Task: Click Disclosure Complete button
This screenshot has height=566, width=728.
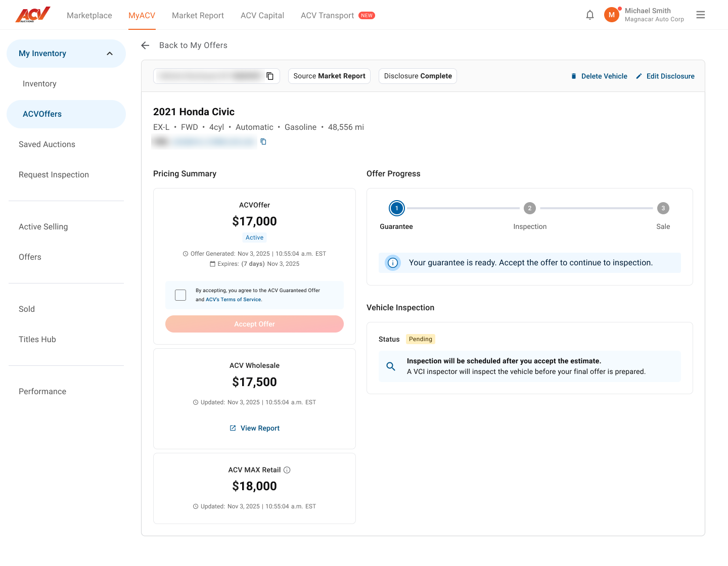Action: 418,76
